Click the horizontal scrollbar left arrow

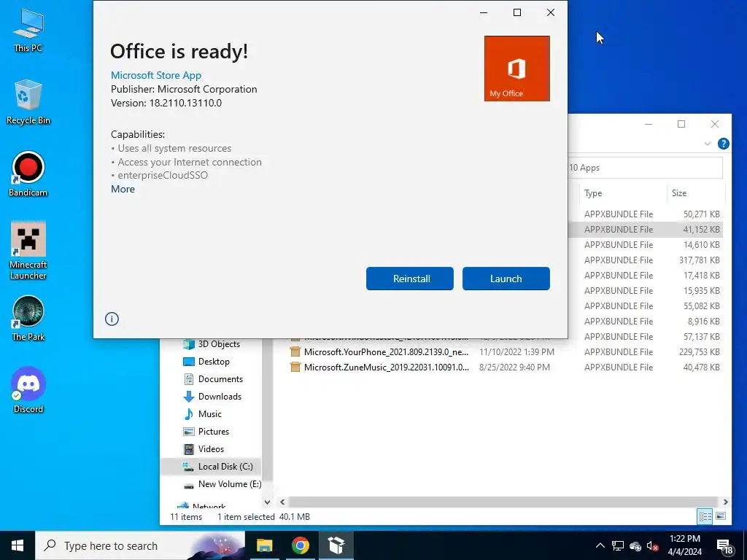(282, 502)
